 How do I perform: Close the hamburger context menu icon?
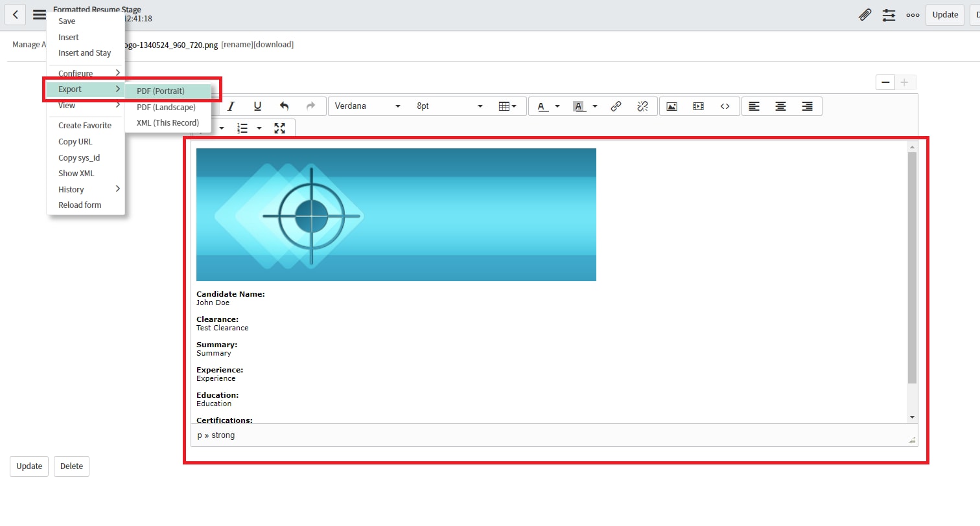[x=40, y=15]
